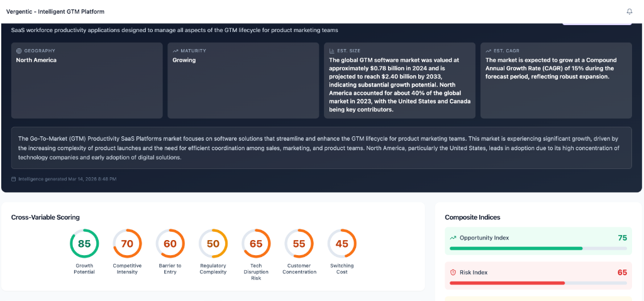
Task: Select the Regulatory Complexity score ring 50
Action: (x=213, y=244)
